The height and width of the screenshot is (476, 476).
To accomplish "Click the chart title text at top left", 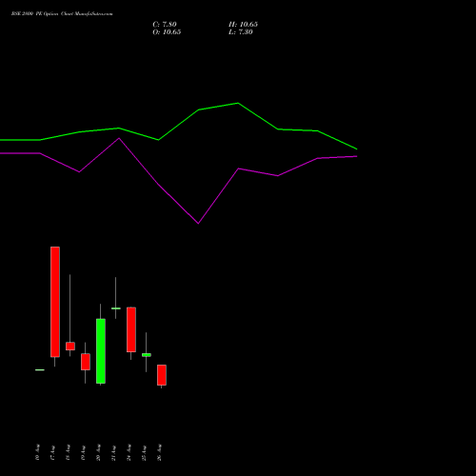I will (x=62, y=14).
